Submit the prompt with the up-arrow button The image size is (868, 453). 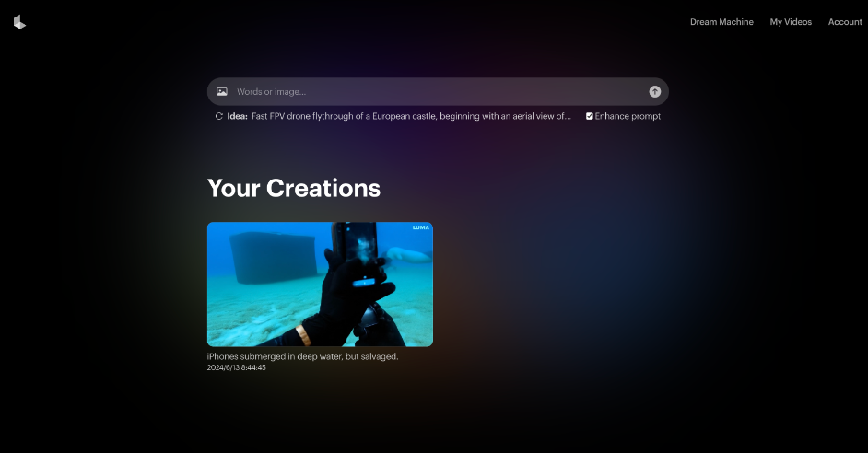click(x=654, y=92)
